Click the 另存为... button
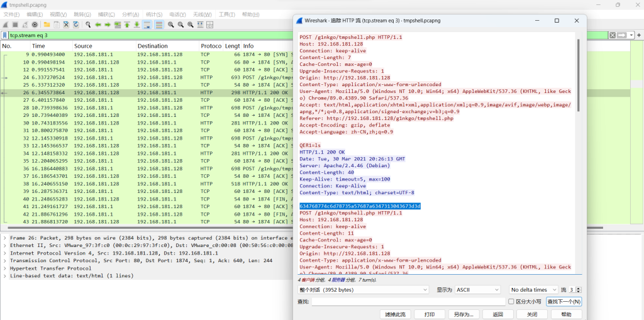This screenshot has width=644, height=320. click(x=463, y=314)
